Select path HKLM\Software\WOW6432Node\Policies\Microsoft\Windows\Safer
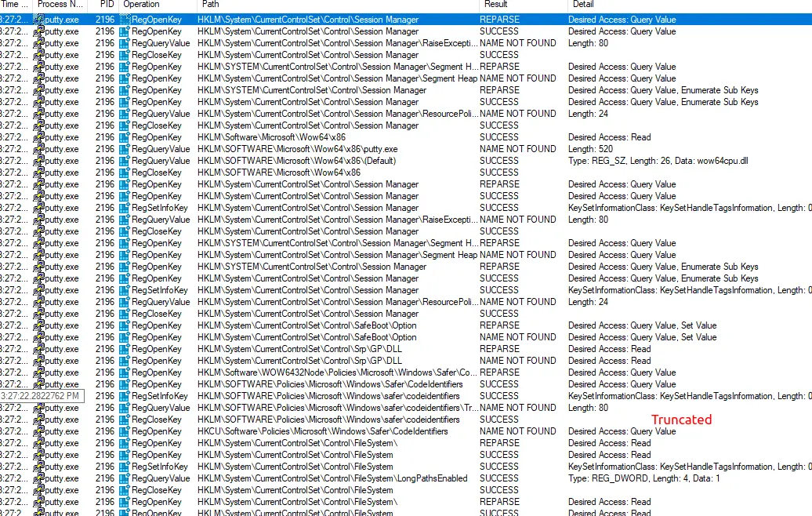812x516 pixels. 337,373
